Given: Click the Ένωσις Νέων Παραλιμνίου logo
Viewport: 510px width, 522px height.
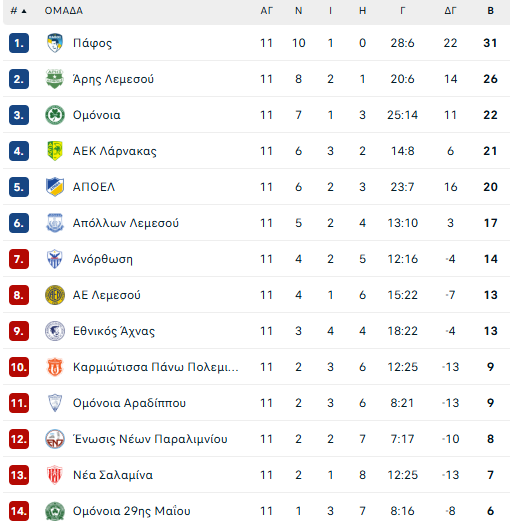Looking at the screenshot, I should click(55, 439).
